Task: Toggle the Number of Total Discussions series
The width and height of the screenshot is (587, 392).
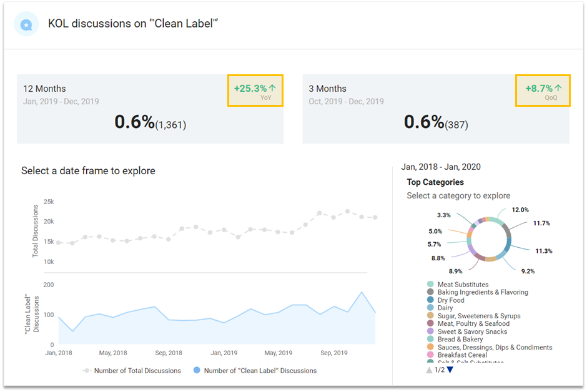Action: (131, 371)
